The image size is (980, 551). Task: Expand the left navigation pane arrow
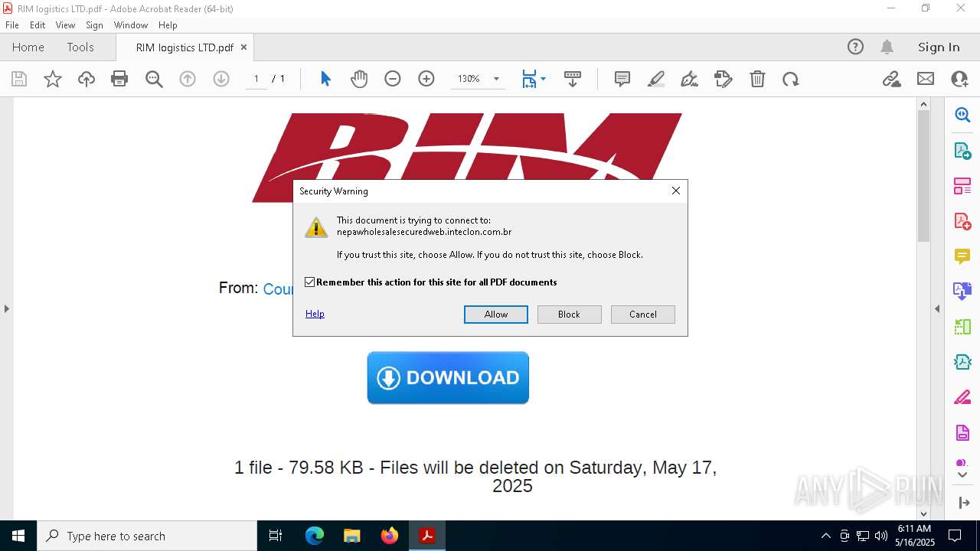click(x=6, y=308)
